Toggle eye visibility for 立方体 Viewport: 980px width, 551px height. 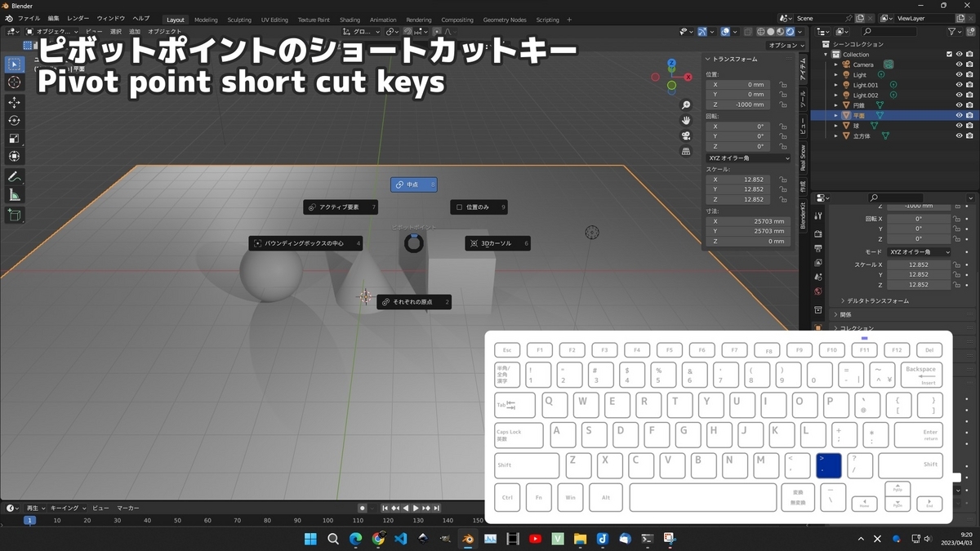(959, 136)
